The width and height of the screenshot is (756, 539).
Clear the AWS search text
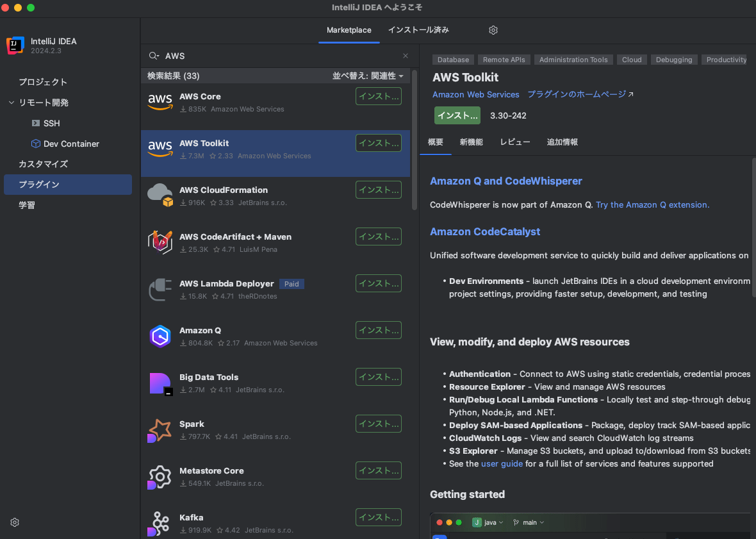tap(406, 56)
